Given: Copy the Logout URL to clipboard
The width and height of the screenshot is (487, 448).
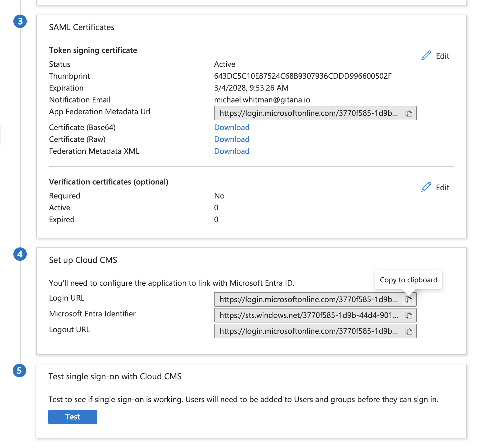Looking at the screenshot, I should (x=409, y=331).
